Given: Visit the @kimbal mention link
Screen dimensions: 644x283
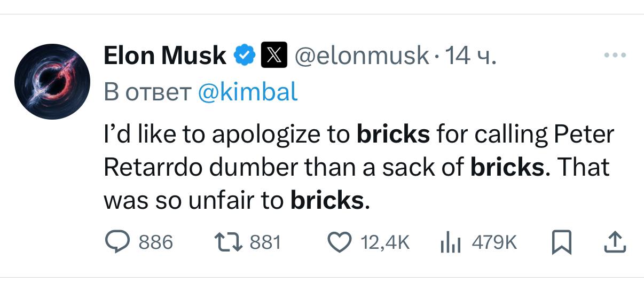Looking at the screenshot, I should pyautogui.click(x=247, y=92).
